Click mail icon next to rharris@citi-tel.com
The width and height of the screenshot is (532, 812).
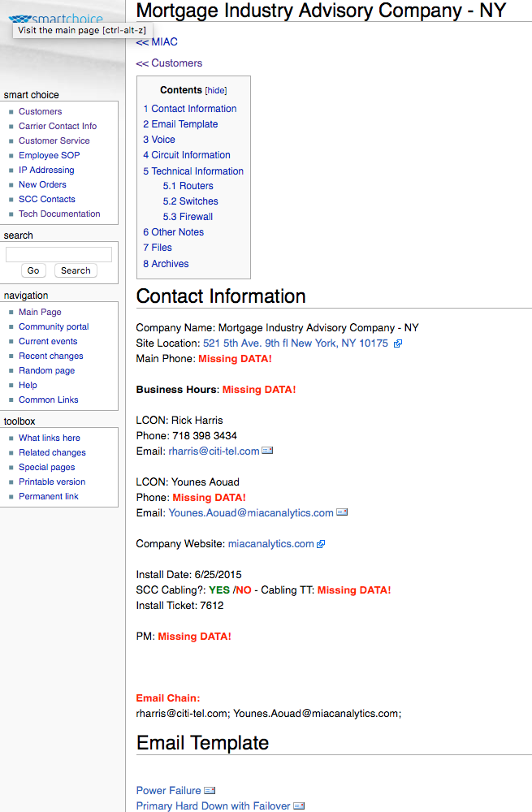(x=267, y=451)
